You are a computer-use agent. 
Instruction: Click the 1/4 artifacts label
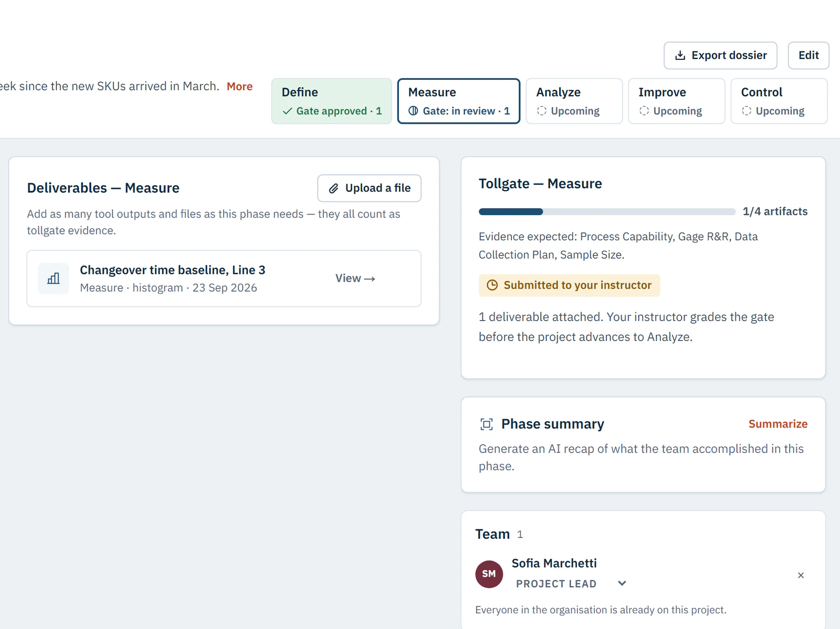(x=775, y=211)
